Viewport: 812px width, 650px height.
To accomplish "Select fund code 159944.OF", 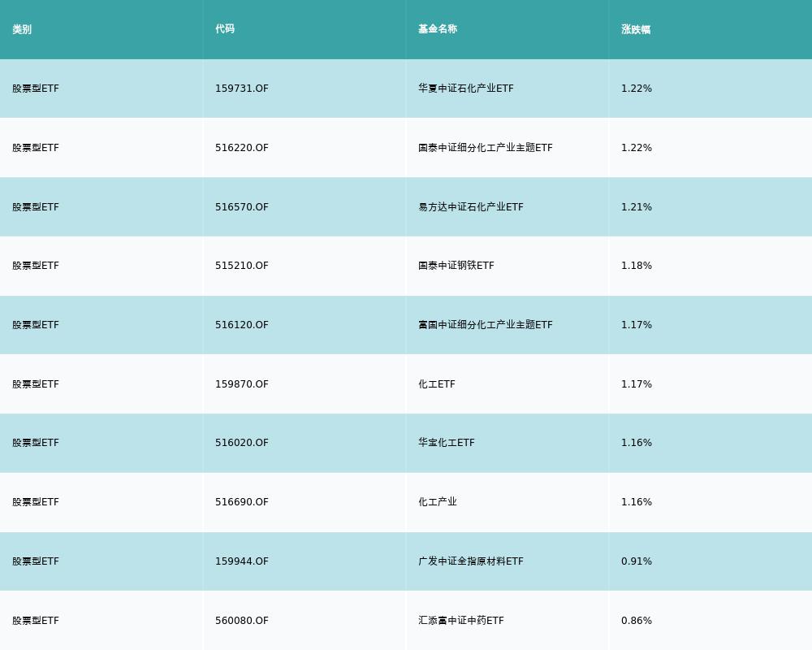I will 242,561.
